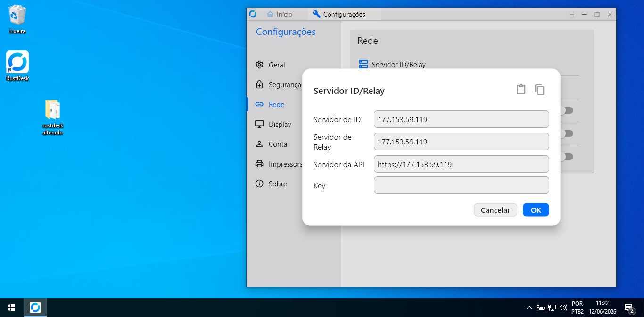
Task: Click the Servidor de Relay input field
Action: coord(462,142)
